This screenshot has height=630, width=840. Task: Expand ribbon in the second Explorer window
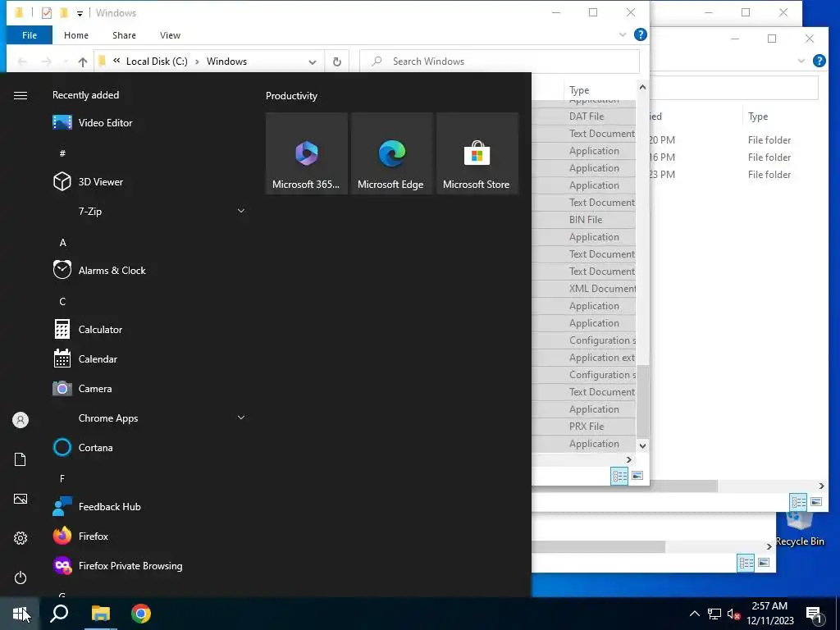point(801,61)
